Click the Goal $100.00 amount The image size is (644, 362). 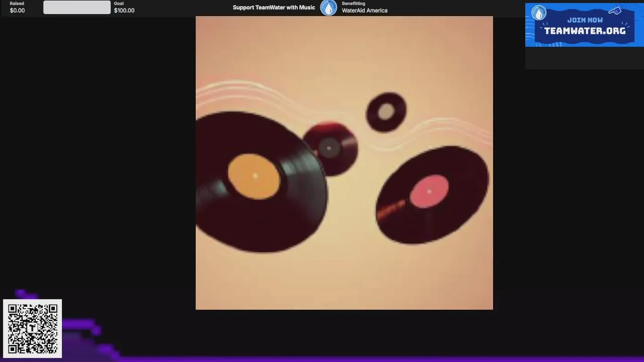coord(124,11)
